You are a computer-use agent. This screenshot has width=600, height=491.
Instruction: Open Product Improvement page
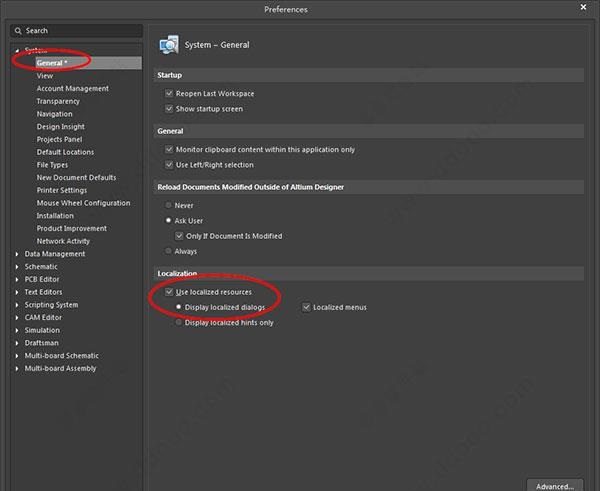click(72, 228)
